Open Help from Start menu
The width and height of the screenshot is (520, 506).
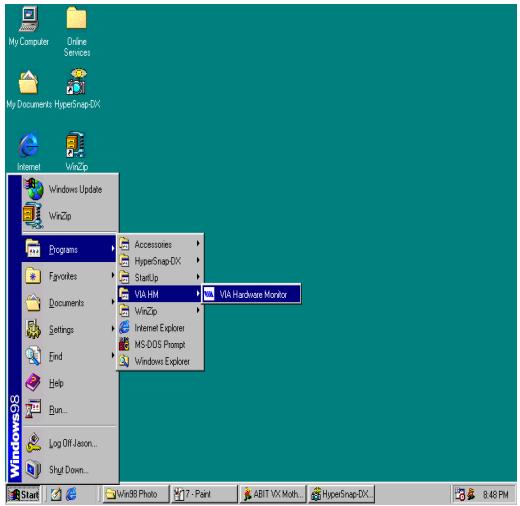coord(70,383)
